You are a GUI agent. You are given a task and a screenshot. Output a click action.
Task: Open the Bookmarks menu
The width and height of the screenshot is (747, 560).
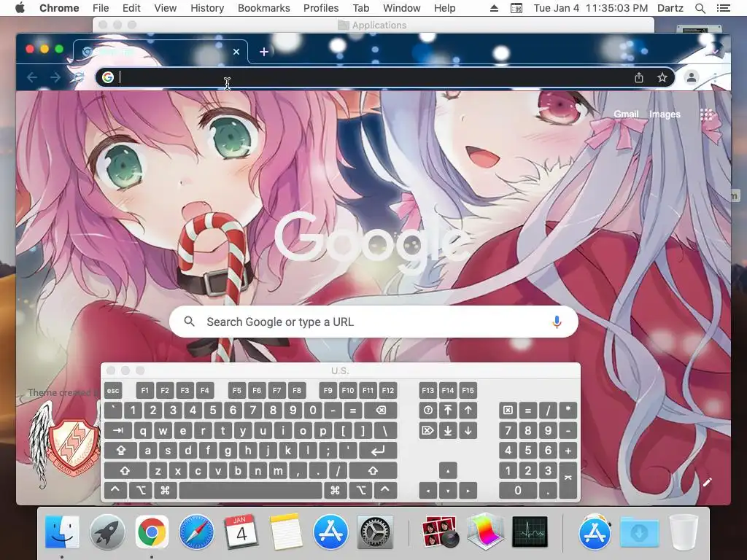point(264,8)
